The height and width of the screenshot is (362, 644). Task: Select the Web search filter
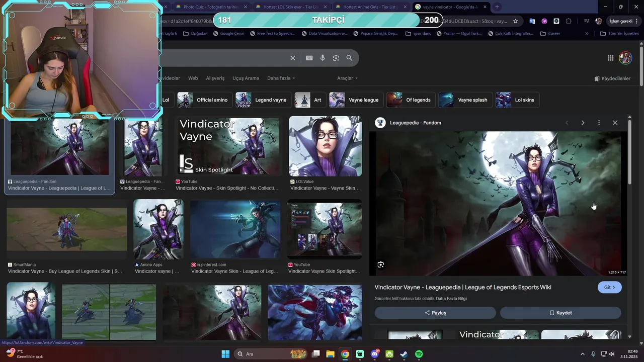tap(193, 78)
